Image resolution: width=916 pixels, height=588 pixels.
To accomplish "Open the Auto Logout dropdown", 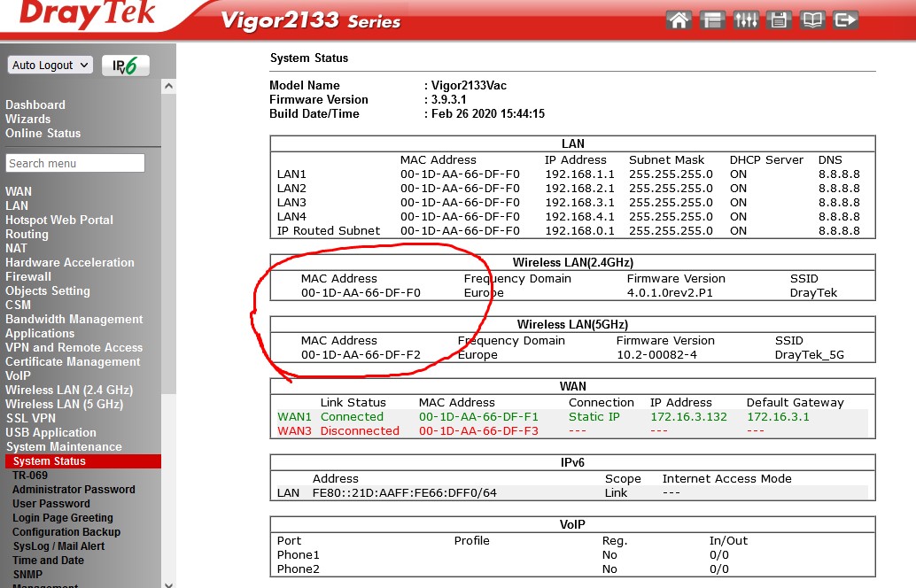I will point(50,66).
